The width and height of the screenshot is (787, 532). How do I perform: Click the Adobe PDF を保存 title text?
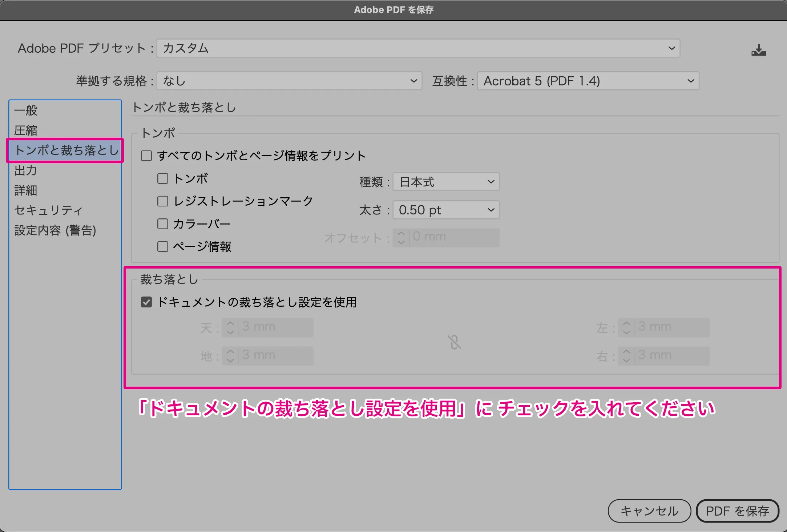[394, 10]
